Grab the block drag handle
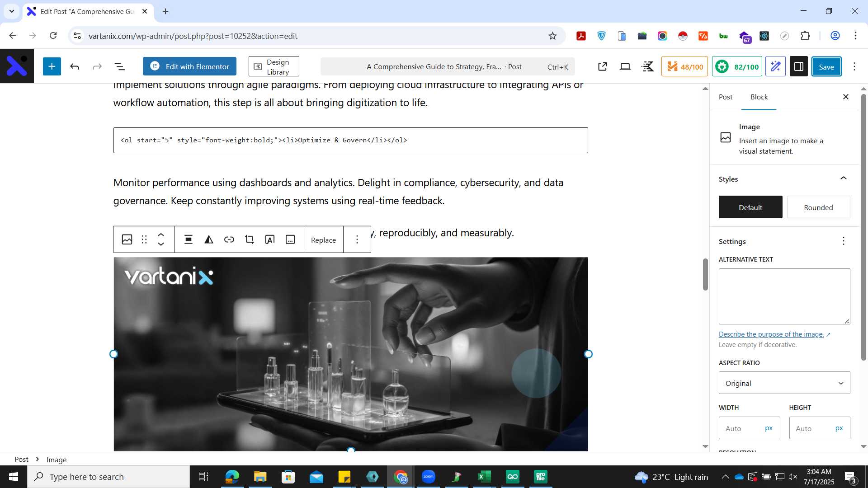This screenshot has width=868, height=488. pyautogui.click(x=144, y=239)
